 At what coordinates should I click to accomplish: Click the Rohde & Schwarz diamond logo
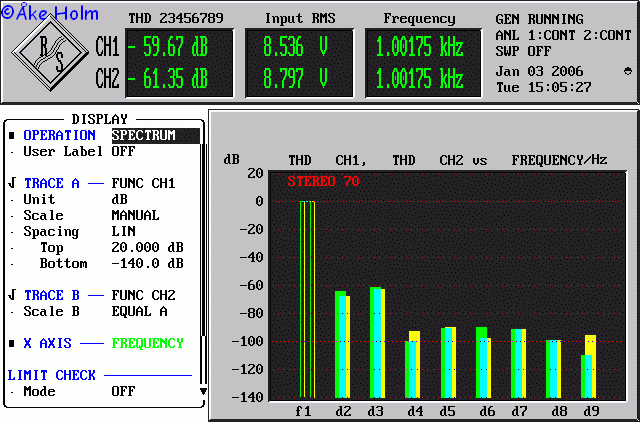tap(50, 53)
